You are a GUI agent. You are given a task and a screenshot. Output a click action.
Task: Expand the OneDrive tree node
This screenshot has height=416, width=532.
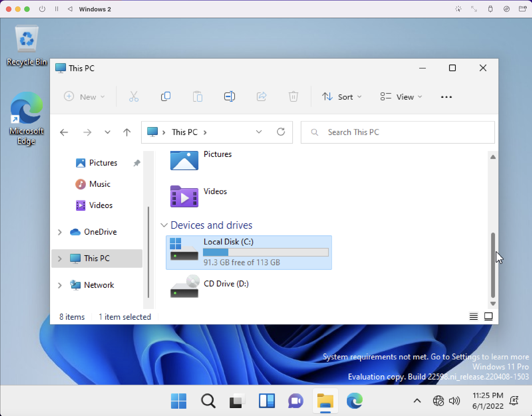click(60, 232)
